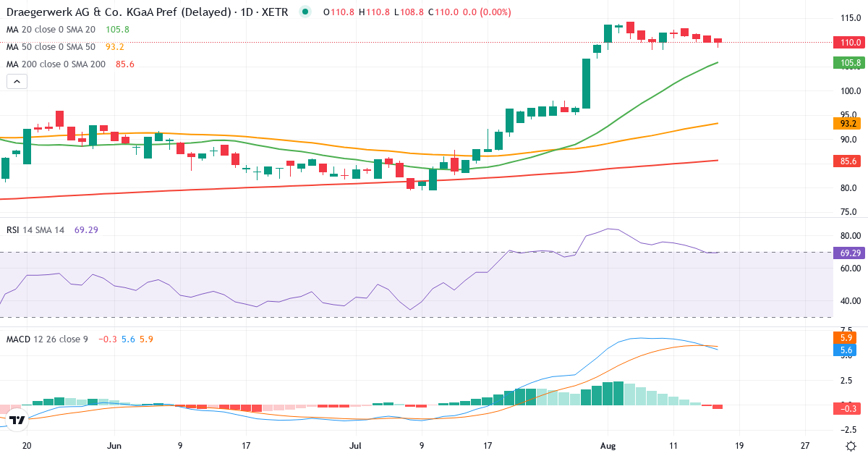Screen dimensions: 868x456
Task: Click the RSI legend value 69.29
Action: coord(86,229)
